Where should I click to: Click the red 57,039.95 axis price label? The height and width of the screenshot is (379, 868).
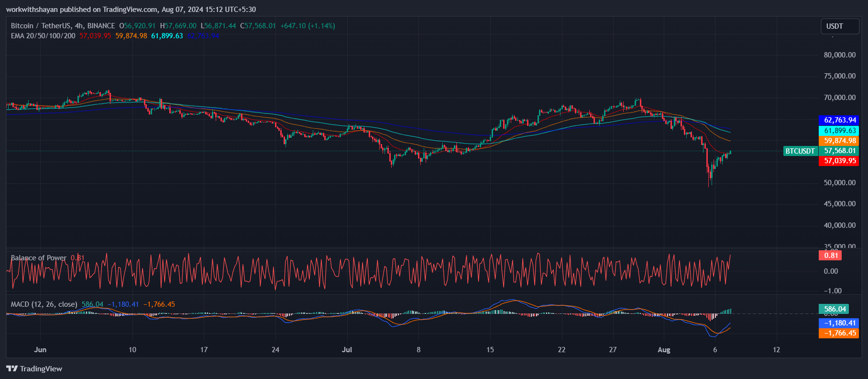click(x=839, y=161)
